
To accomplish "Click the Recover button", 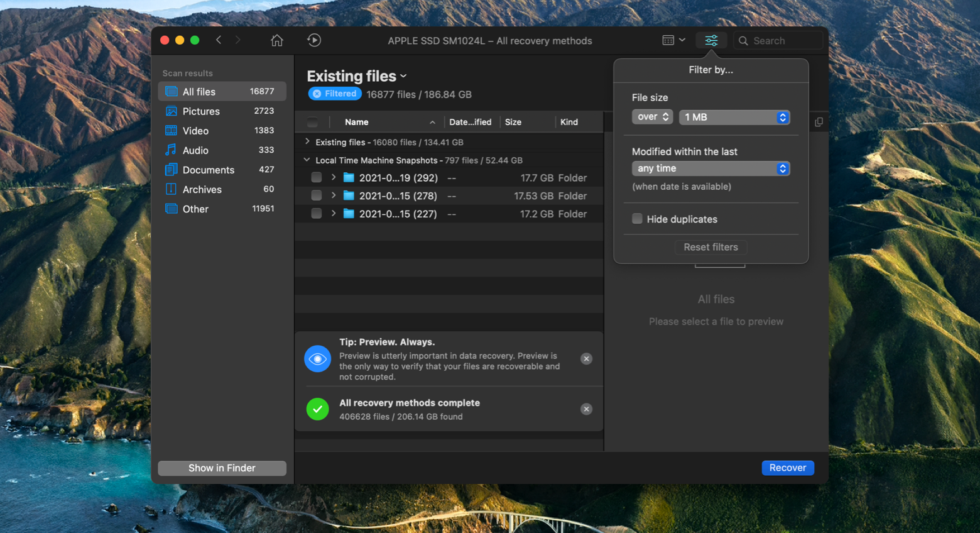I will 788,468.
